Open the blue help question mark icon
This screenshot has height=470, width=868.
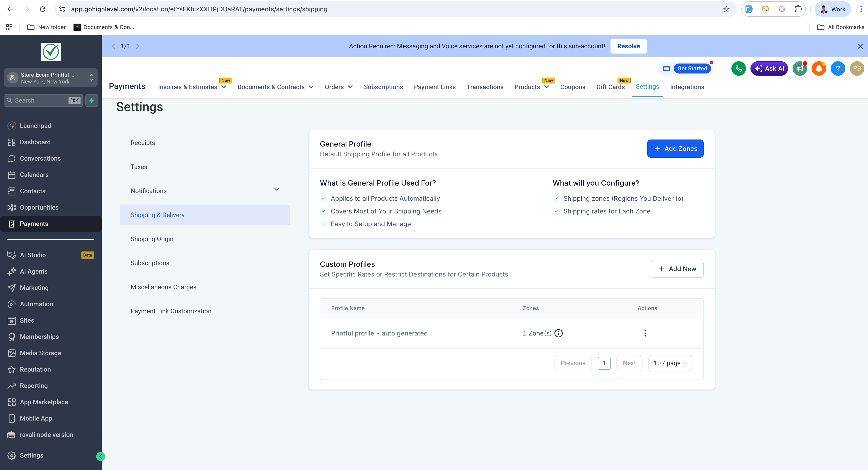pos(838,69)
